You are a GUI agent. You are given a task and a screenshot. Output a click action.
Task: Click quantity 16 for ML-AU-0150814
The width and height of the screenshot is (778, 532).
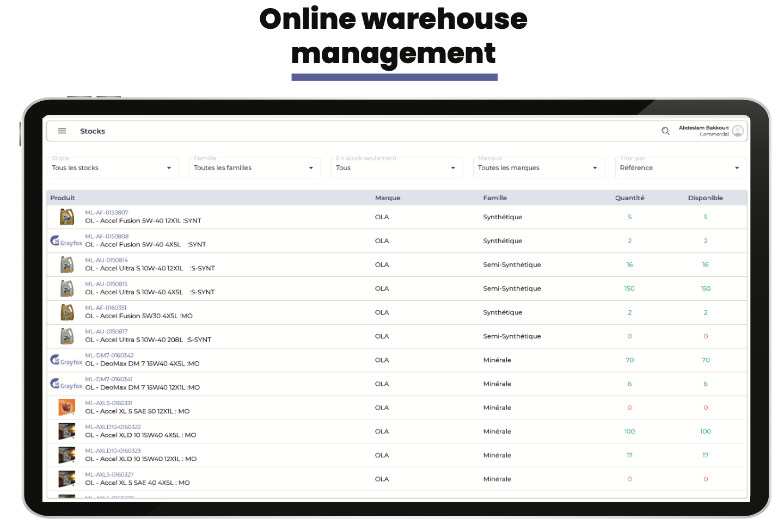pyautogui.click(x=629, y=265)
